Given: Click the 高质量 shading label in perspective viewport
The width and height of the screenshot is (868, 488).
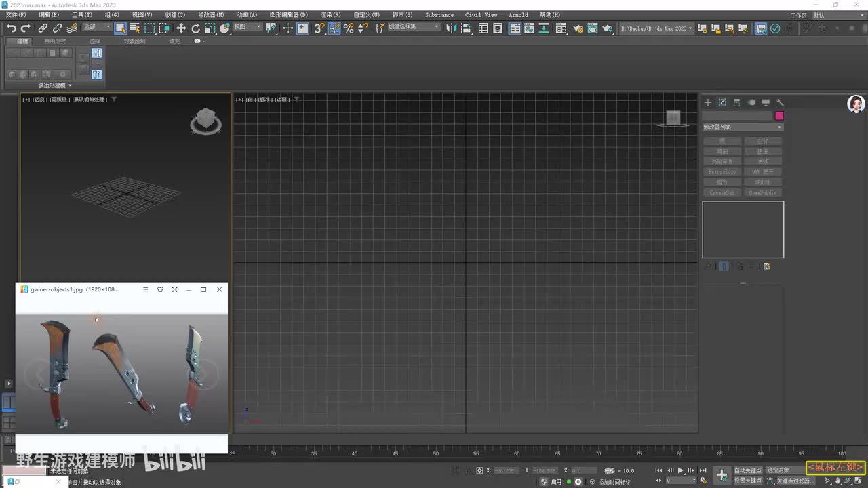Looking at the screenshot, I should tap(60, 100).
